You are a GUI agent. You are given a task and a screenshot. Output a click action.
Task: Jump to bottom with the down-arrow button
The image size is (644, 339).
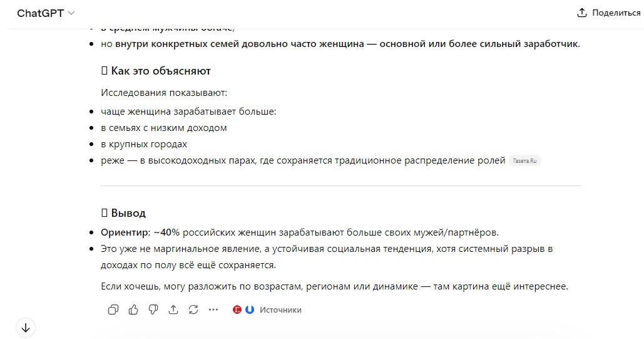[26, 328]
